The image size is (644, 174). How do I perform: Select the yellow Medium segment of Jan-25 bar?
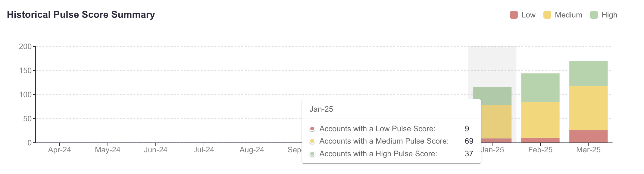pos(496,122)
